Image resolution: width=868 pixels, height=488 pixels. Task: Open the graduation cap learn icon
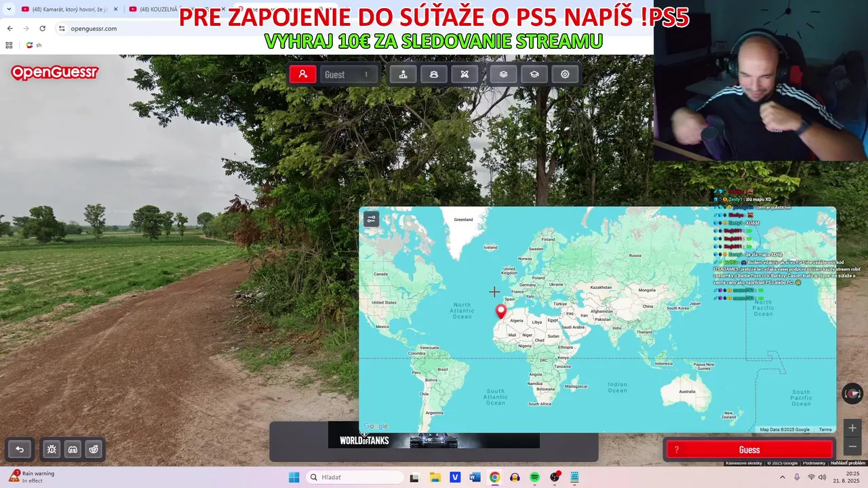tap(534, 75)
